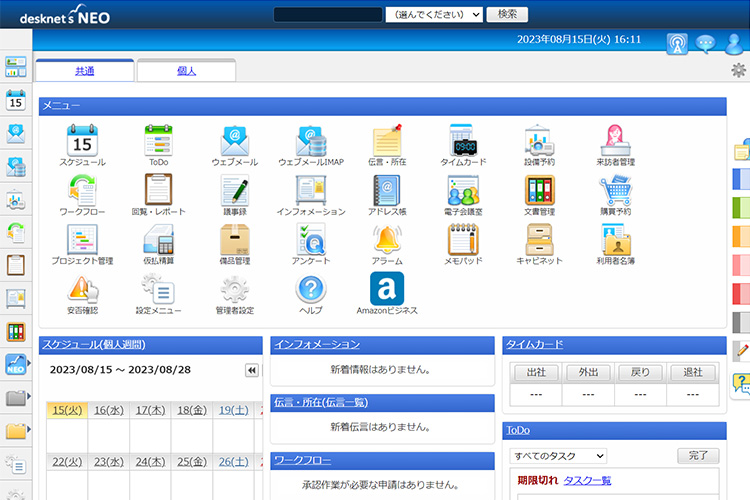
Task: Select the 共通 tab
Action: click(85, 71)
